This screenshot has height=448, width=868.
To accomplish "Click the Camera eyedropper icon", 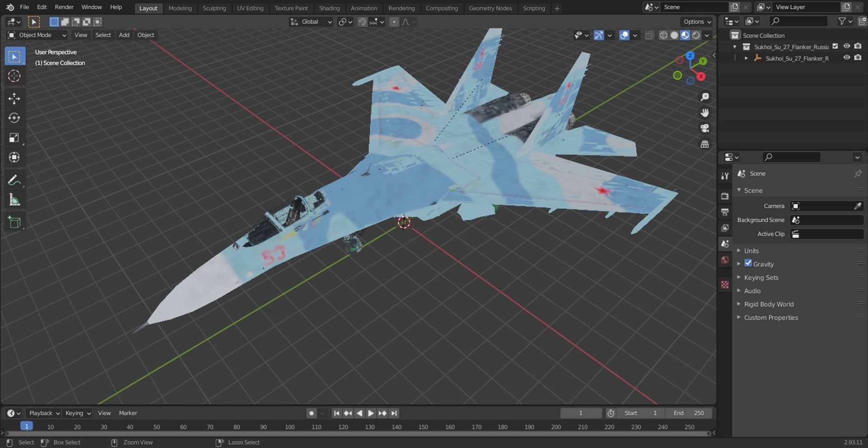I will point(857,206).
